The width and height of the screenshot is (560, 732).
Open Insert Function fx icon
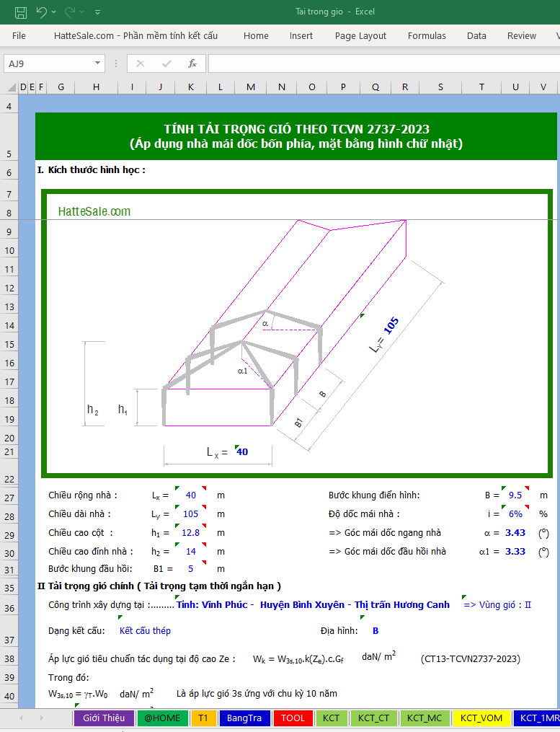pyautogui.click(x=192, y=63)
